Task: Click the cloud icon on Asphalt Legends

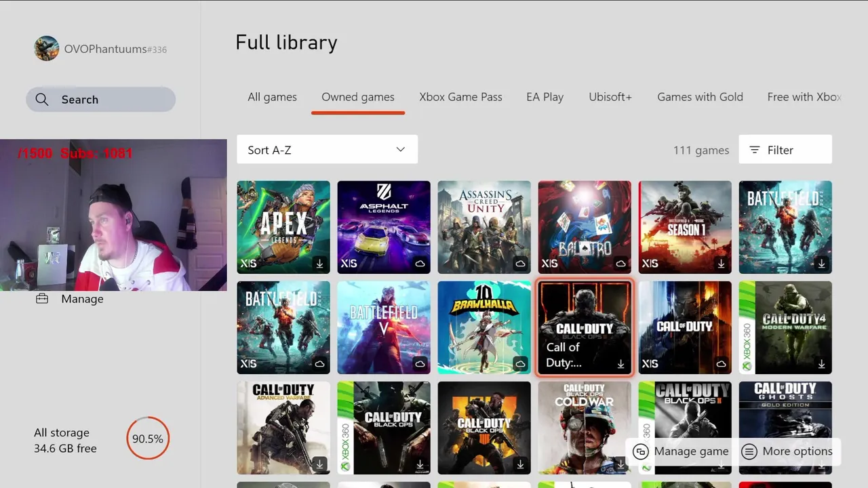Action: point(420,263)
